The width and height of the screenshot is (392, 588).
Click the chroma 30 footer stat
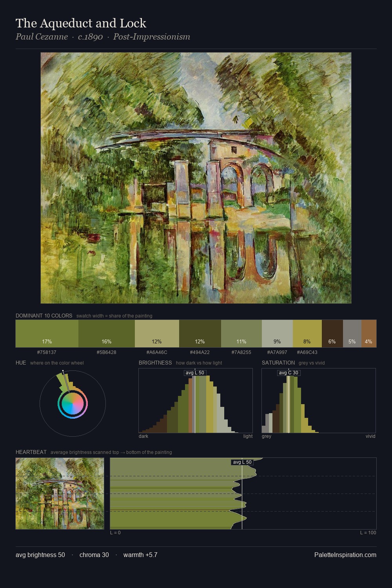click(94, 555)
